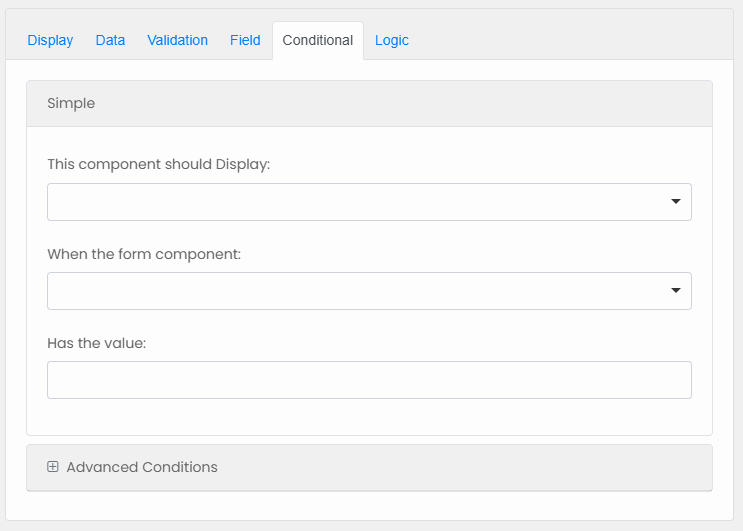Click the caret arrow of the form component dropdown

tap(676, 291)
